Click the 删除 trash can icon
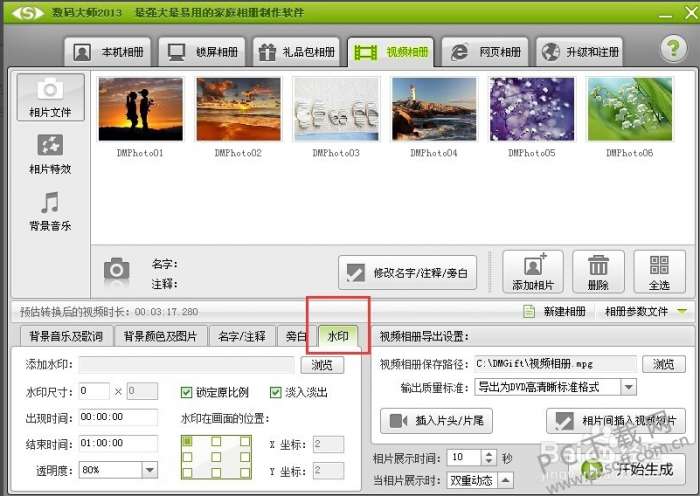Image resolution: width=700 pixels, height=496 pixels. click(x=598, y=271)
